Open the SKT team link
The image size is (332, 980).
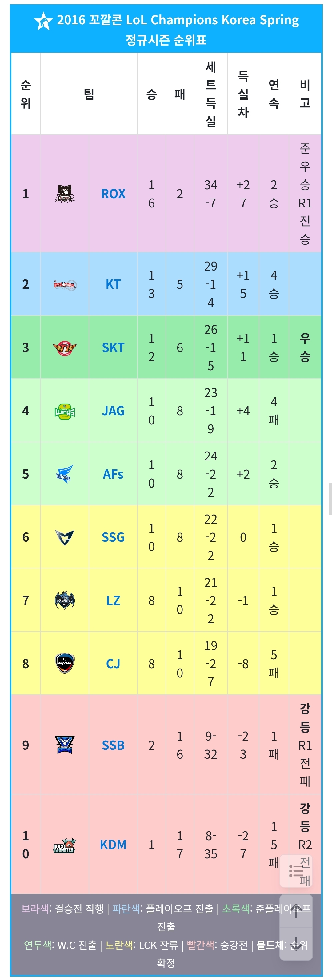click(113, 348)
